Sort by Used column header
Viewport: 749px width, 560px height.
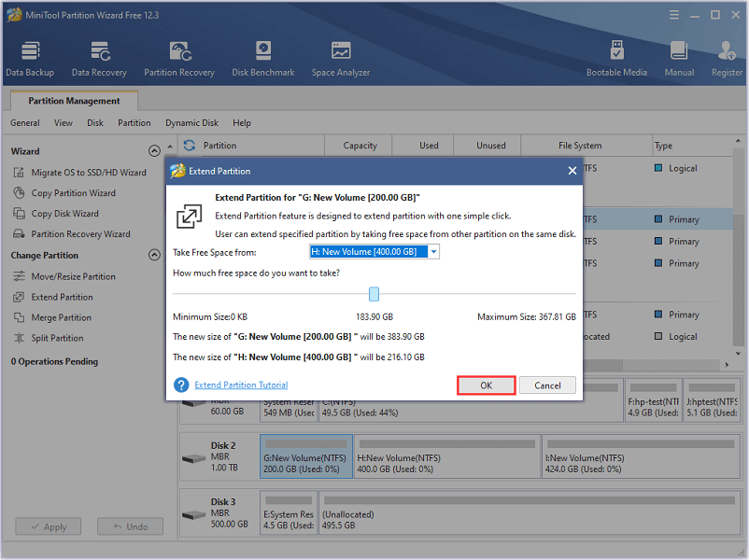[x=423, y=146]
